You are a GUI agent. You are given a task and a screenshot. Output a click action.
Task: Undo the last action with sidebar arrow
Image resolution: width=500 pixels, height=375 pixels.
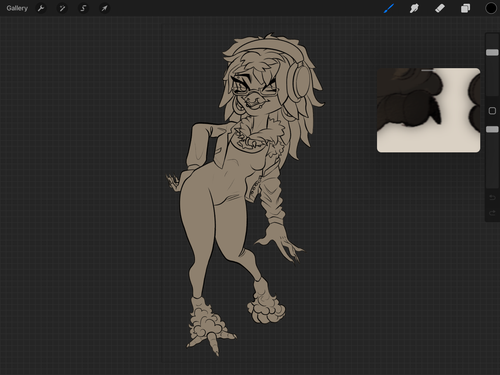[x=492, y=198]
